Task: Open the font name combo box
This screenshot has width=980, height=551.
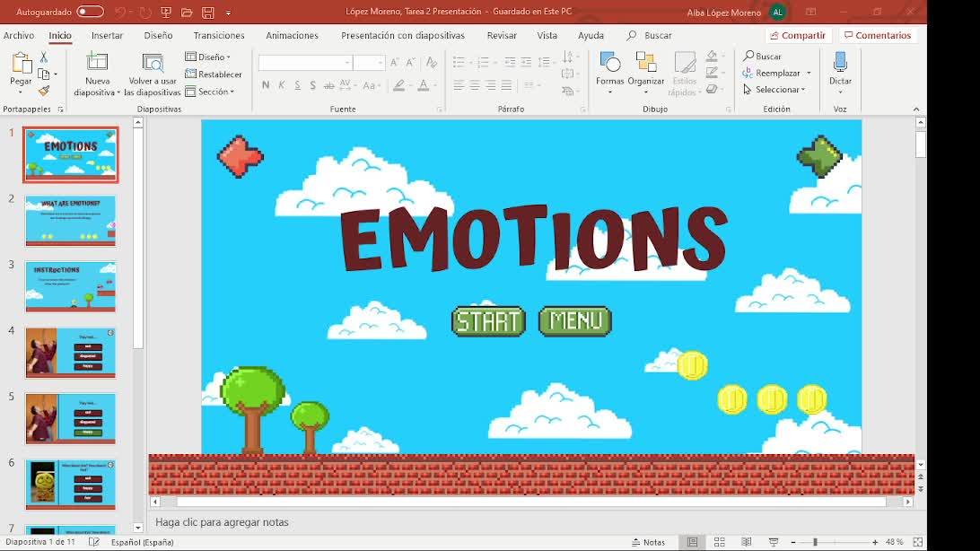Action: click(304, 63)
